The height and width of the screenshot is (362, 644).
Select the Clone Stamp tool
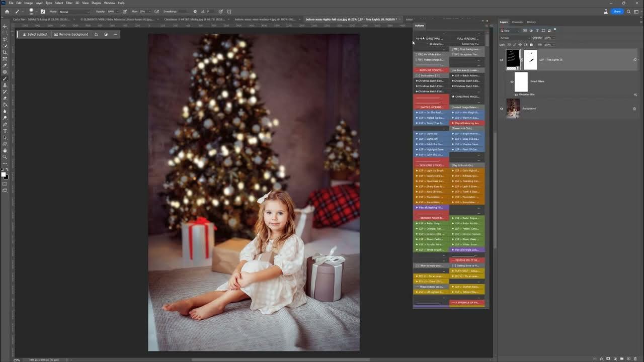pos(5,85)
